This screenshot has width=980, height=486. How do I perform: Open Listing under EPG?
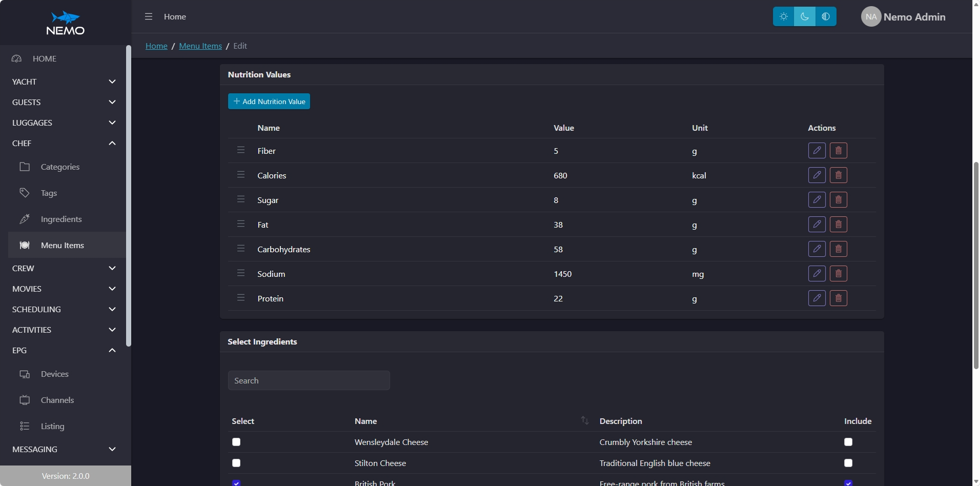(67, 426)
